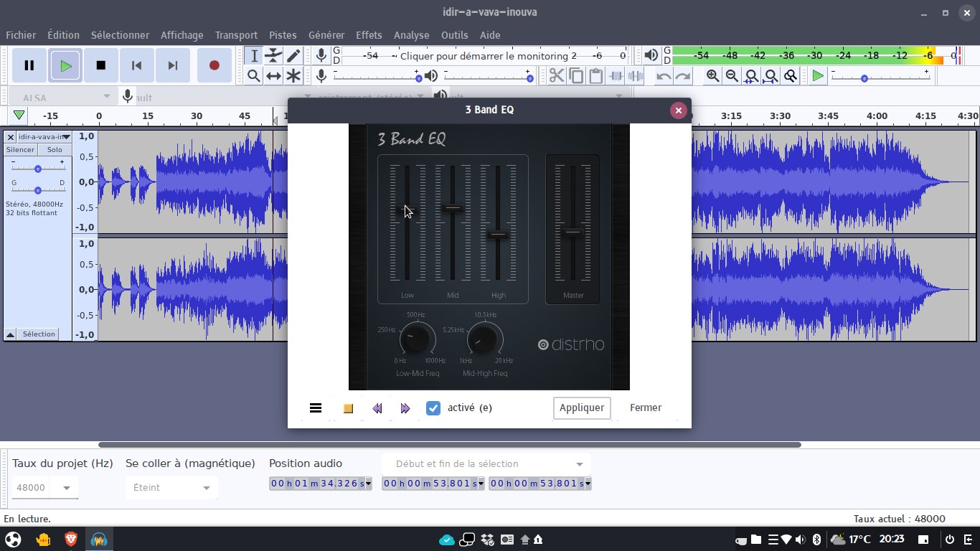Click the Pause playback button
This screenshot has width=980, height=551.
tap(29, 65)
